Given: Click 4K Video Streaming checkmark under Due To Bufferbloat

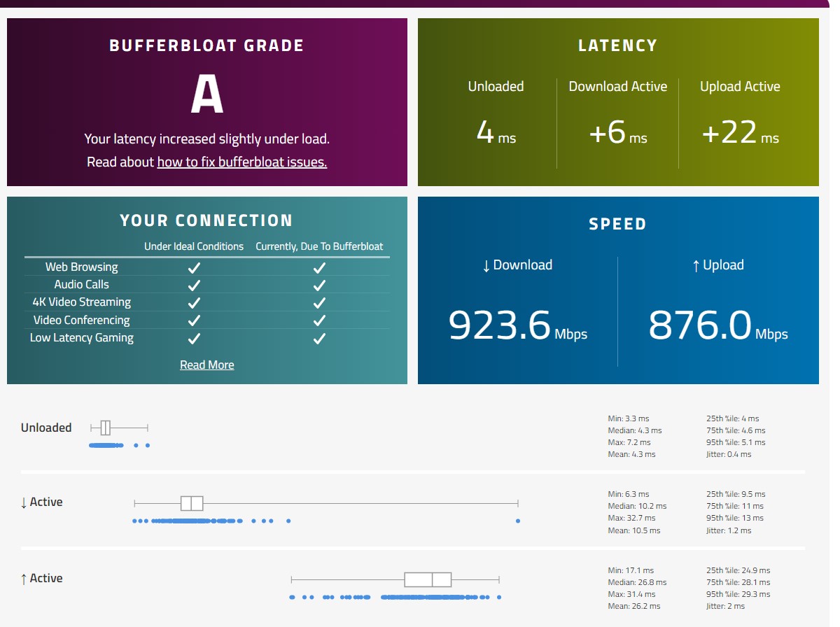Looking at the screenshot, I should point(319,302).
